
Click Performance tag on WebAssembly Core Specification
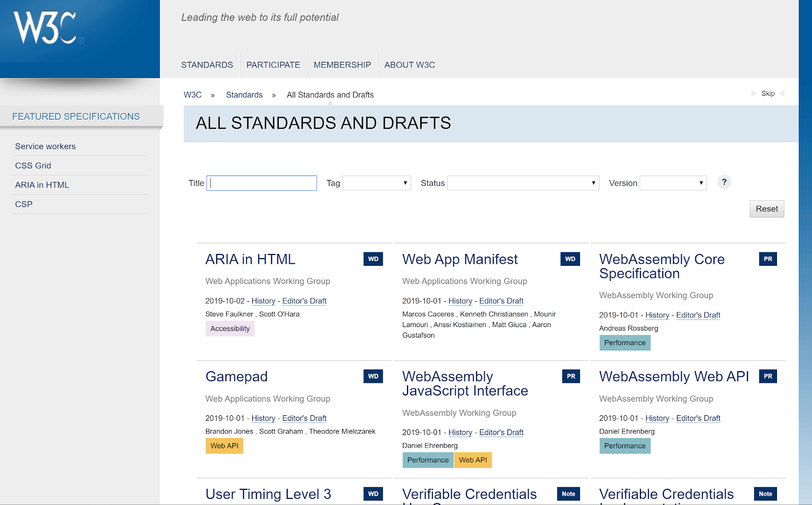point(625,343)
